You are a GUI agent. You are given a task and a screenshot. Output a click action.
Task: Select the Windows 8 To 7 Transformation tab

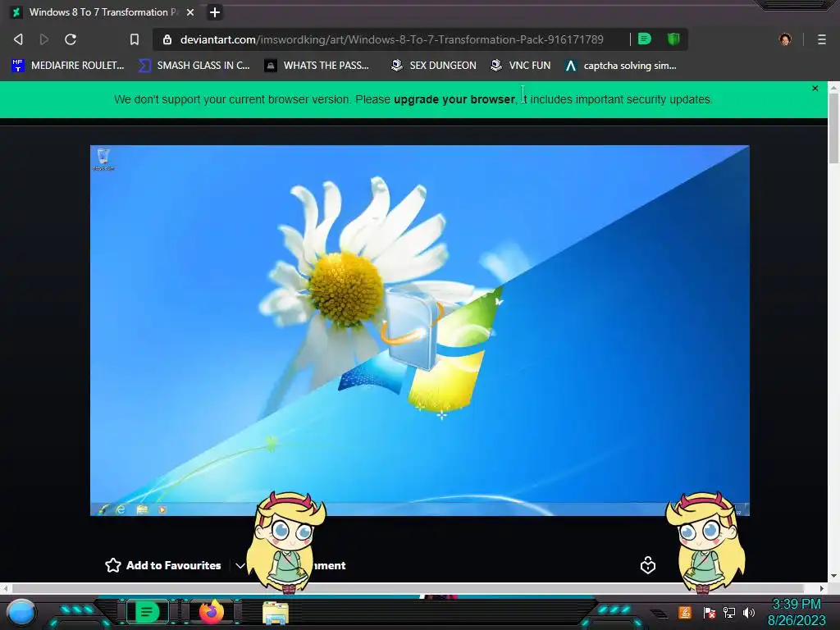(x=104, y=12)
